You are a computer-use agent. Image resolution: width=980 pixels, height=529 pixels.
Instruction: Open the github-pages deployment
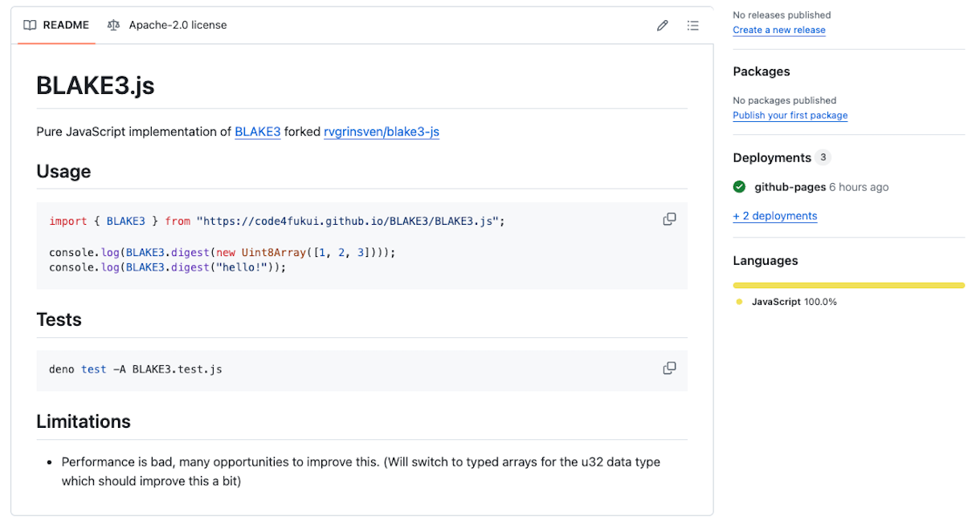[x=790, y=187]
